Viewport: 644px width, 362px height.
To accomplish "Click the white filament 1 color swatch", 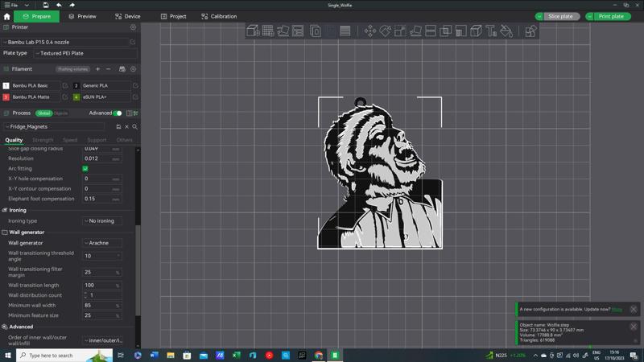I will 6,85.
